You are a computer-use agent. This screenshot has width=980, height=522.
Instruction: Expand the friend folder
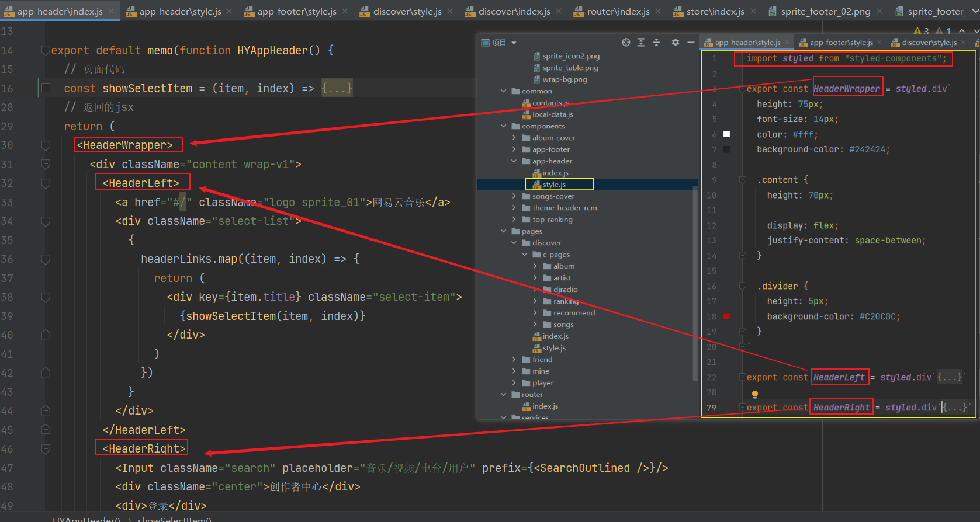514,360
